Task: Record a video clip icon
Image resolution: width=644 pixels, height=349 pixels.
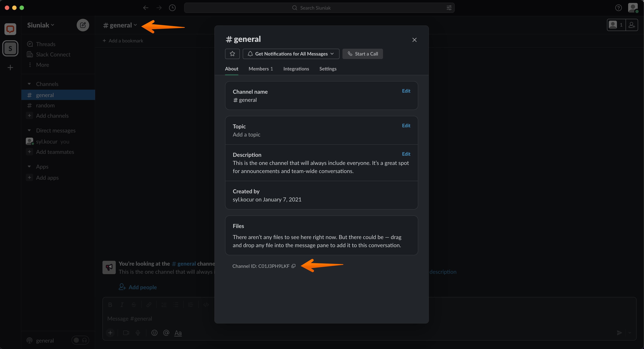Action: coord(126,333)
